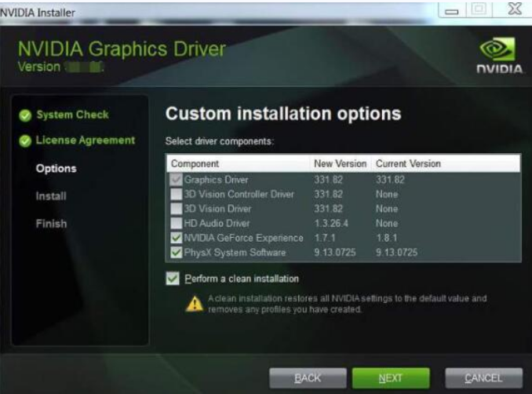Click the New Version column header
Screen dimensions: 532x394
(340, 163)
